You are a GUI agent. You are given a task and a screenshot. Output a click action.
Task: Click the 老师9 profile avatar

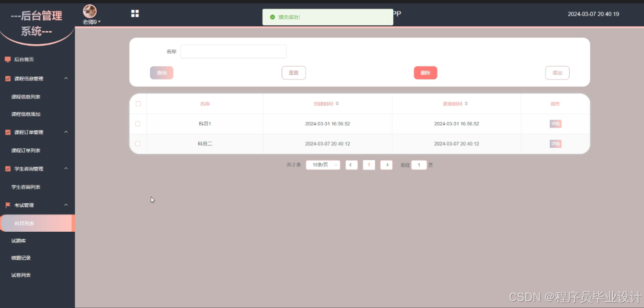click(x=89, y=11)
